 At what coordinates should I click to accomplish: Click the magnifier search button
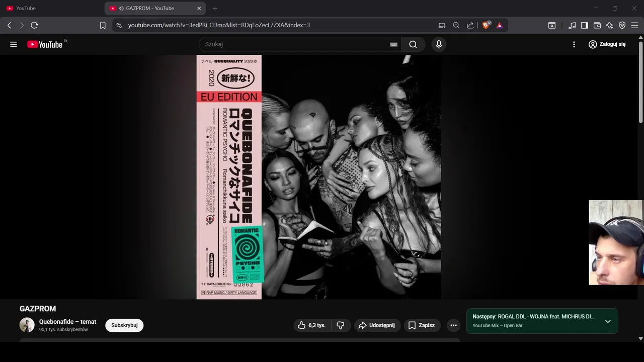click(x=413, y=44)
